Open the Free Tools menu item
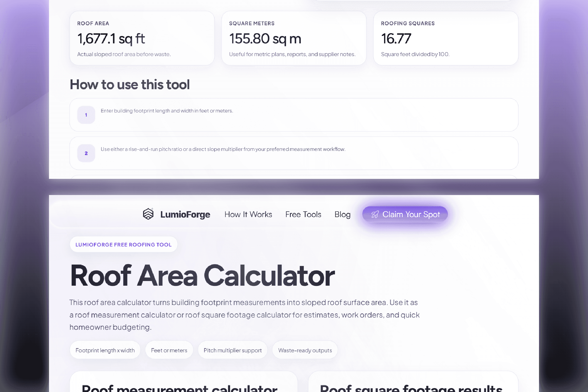Viewport: 588px width, 392px height. 303,215
